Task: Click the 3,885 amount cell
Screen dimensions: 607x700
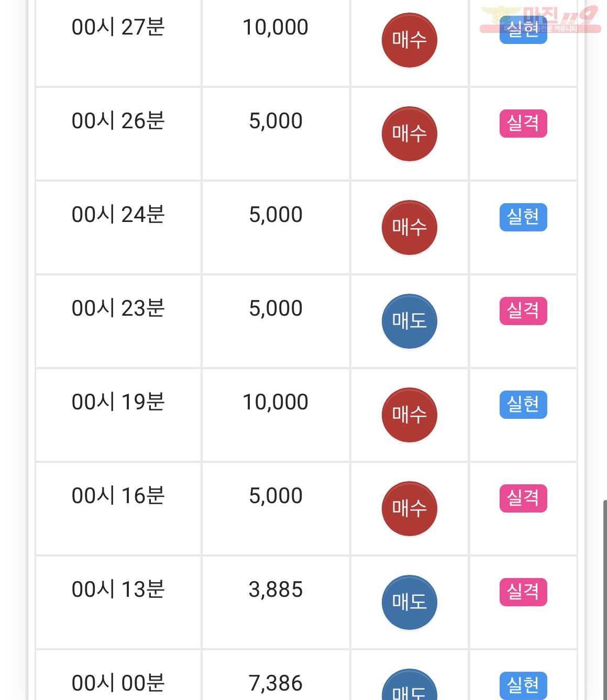Action: pyautogui.click(x=276, y=603)
